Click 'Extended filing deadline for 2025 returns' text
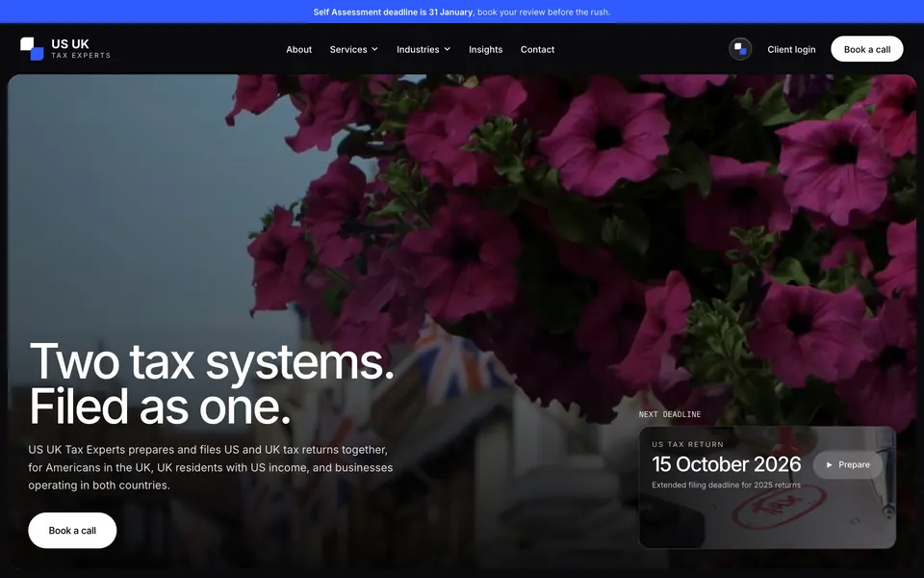The height and width of the screenshot is (578, 924). pyautogui.click(x=726, y=485)
